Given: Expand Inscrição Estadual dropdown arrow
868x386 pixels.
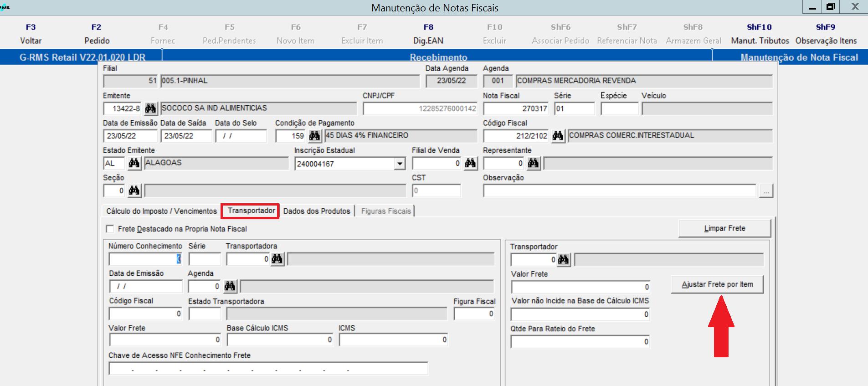Looking at the screenshot, I should (x=400, y=164).
